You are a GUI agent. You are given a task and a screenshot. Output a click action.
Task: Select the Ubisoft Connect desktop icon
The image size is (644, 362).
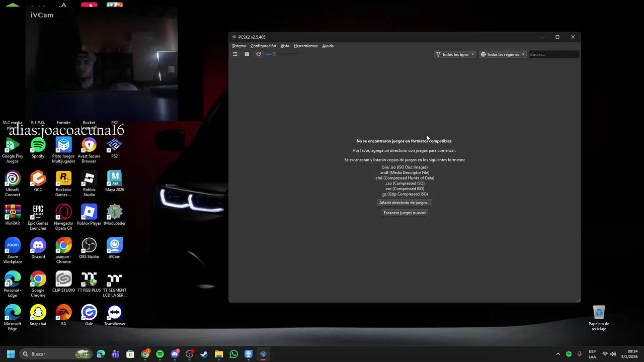coord(13,184)
